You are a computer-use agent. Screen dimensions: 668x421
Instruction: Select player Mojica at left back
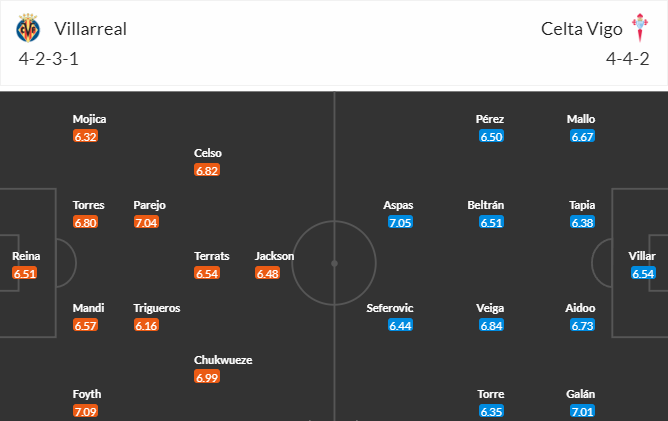[89, 119]
